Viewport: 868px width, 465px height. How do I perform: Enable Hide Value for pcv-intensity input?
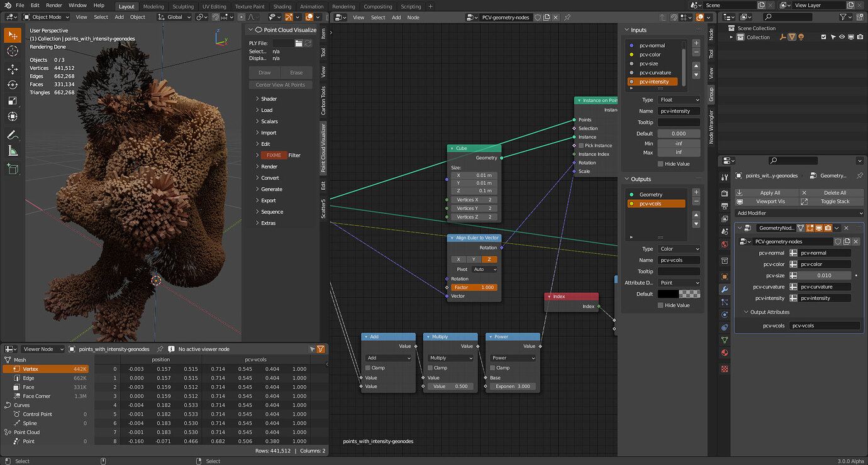660,164
